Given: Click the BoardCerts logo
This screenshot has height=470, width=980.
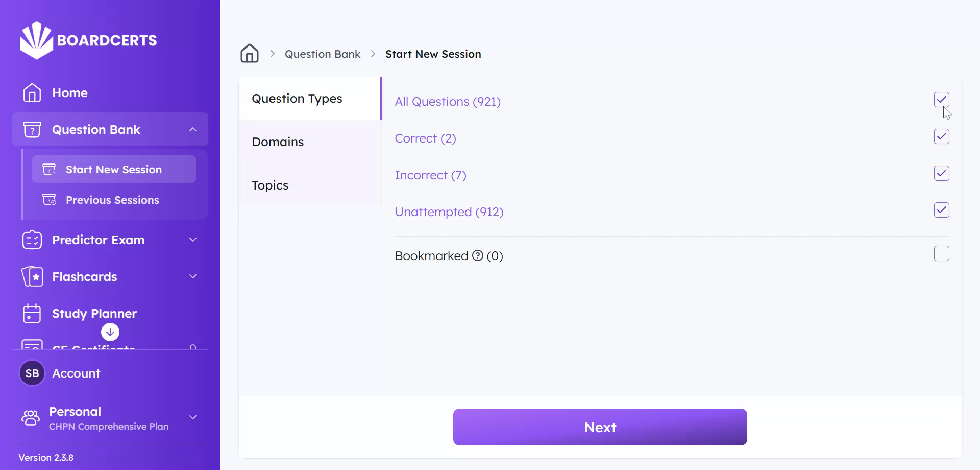Looking at the screenshot, I should pos(88,40).
